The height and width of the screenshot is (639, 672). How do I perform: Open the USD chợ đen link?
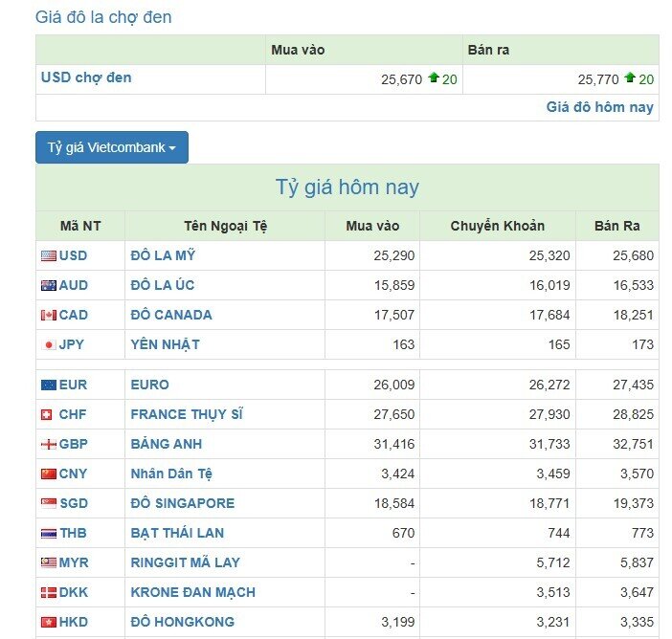click(86, 77)
